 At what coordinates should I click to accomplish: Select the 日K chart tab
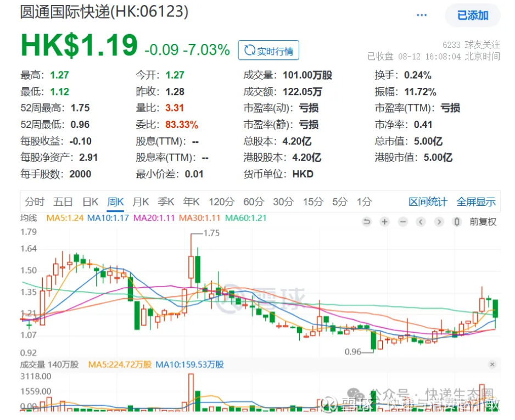point(91,201)
